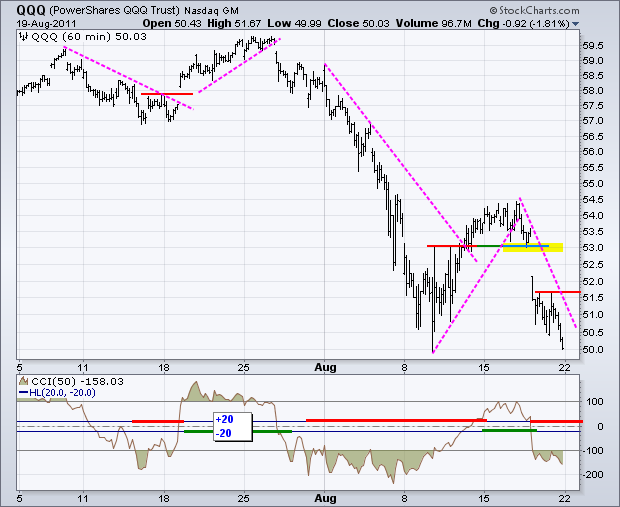Click the Nasdaq GM exchange label

pos(211,11)
